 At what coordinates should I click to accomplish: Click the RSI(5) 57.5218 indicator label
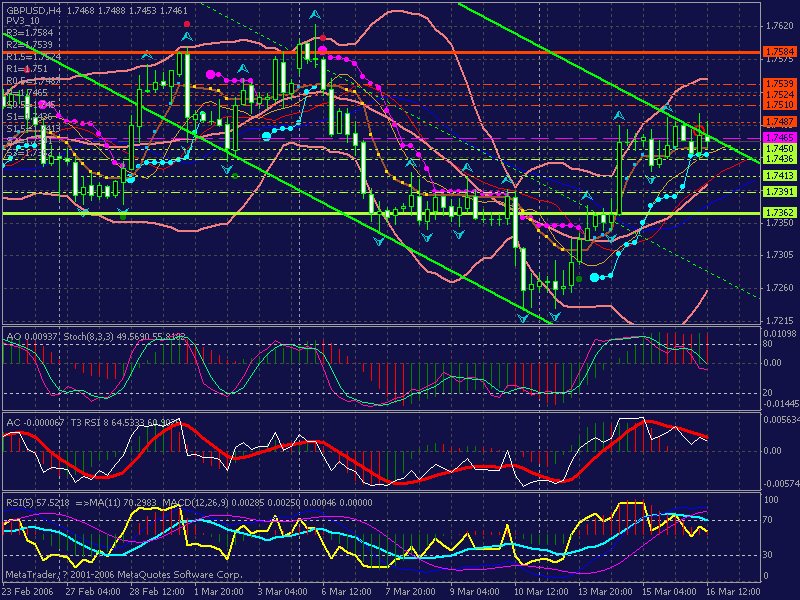point(38,503)
